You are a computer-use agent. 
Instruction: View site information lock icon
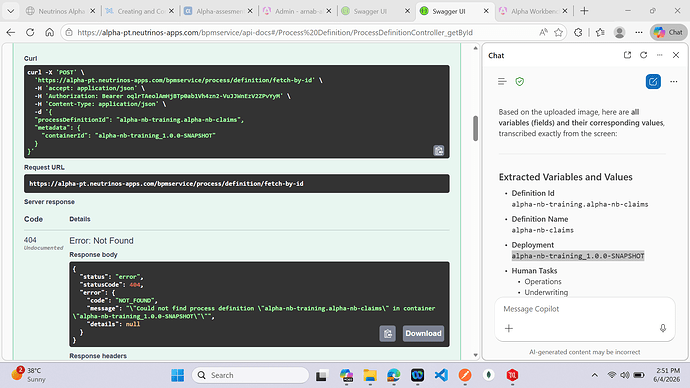[x=69, y=32]
